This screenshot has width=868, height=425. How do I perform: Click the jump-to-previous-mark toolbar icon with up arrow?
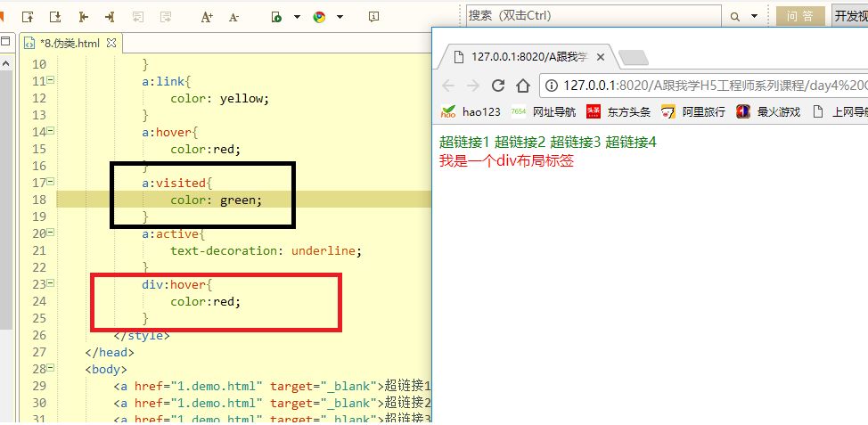point(29,17)
